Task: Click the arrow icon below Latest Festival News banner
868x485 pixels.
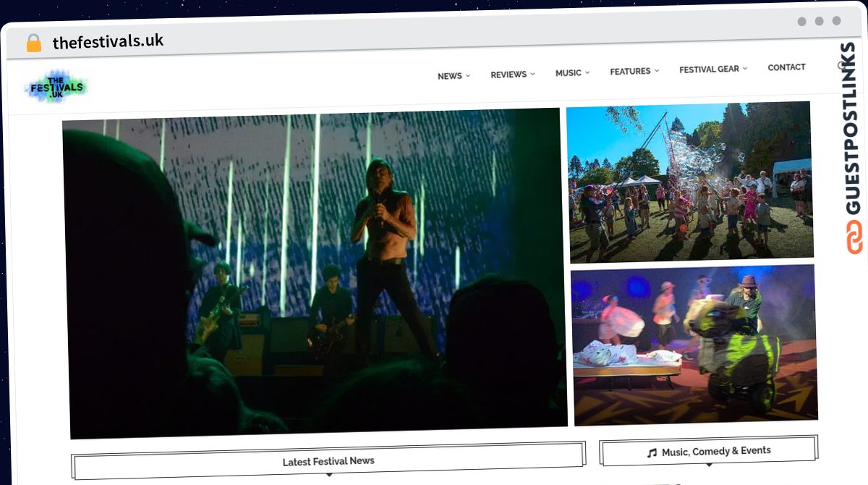Action: coord(329,473)
